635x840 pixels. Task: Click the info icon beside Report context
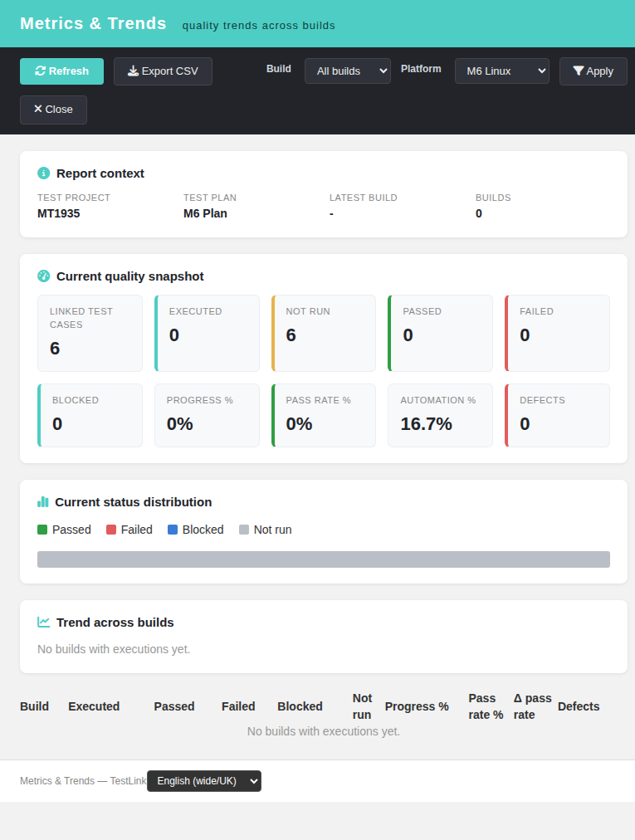43,173
